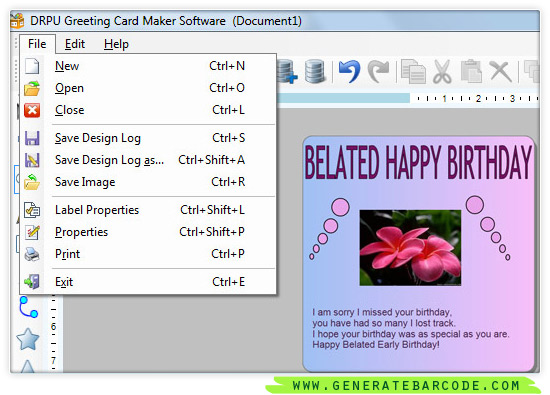
Task: Click the Undo arrow in toolbar
Action: (349, 72)
